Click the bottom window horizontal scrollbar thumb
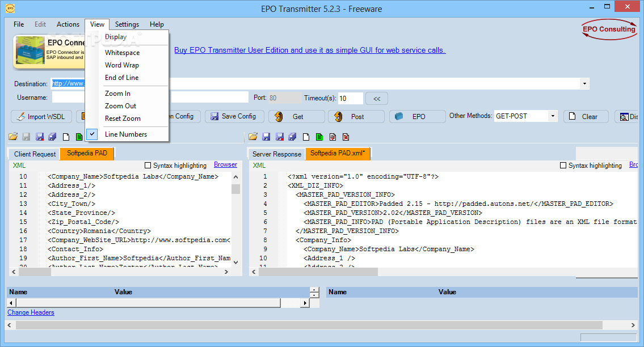Screen dimensions: 644x347 [x=309, y=325]
